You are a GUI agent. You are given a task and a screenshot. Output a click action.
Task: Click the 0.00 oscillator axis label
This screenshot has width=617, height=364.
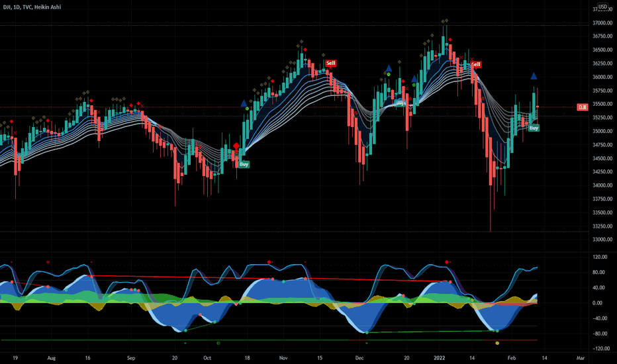click(x=597, y=303)
